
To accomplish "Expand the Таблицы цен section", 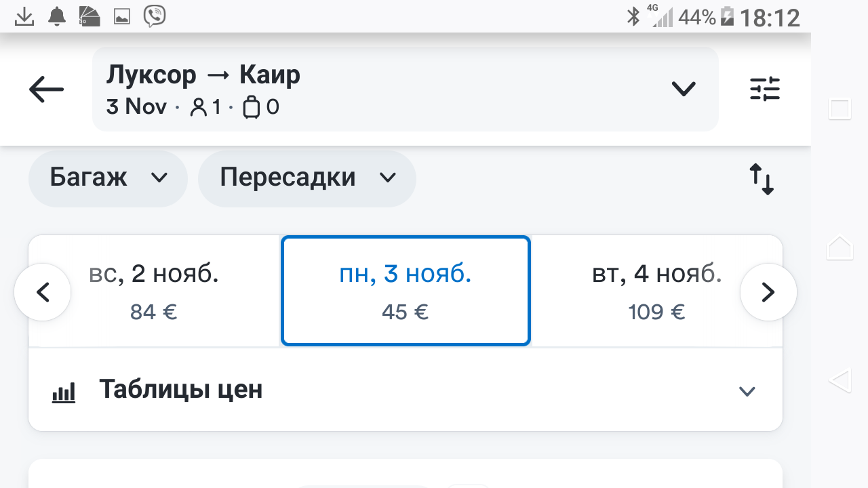I will click(747, 391).
